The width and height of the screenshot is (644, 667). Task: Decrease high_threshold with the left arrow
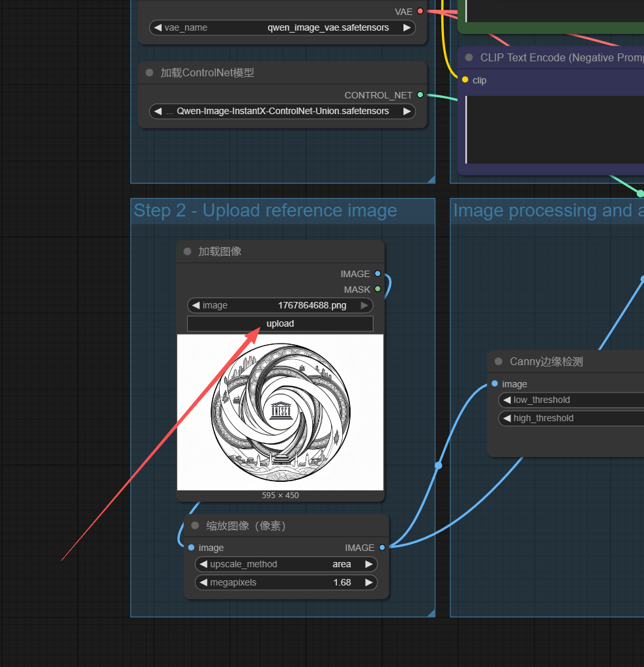coord(506,419)
